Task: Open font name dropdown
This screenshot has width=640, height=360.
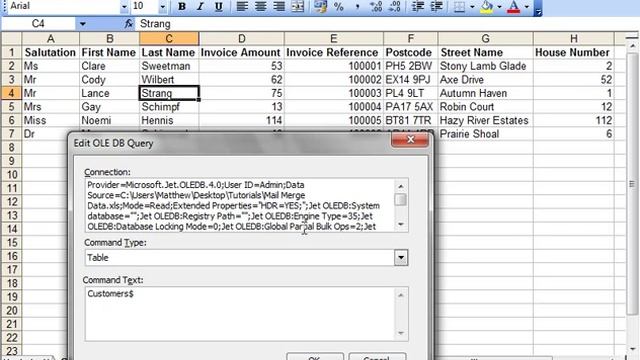Action: coord(124,7)
